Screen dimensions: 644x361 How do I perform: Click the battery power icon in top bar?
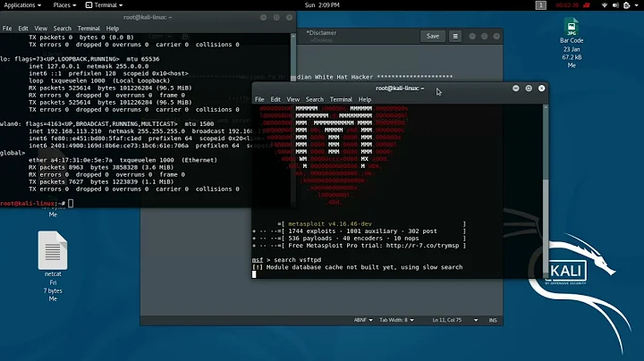click(626, 5)
